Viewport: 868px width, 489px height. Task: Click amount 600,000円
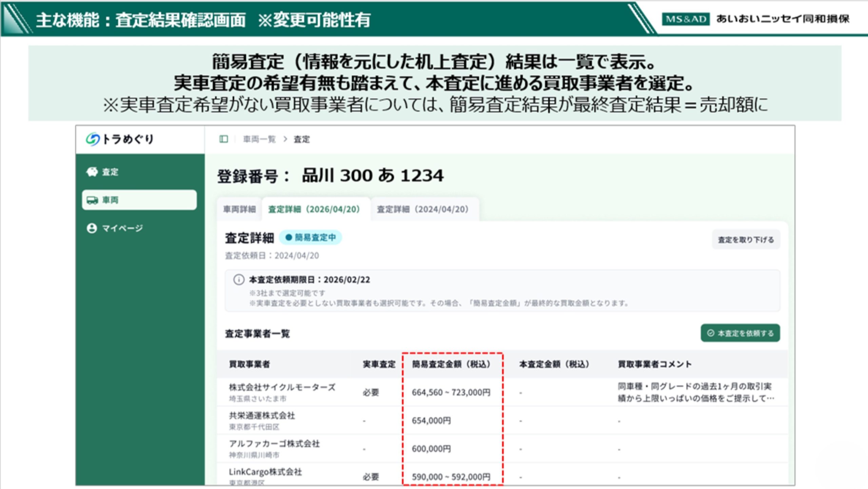(x=431, y=449)
